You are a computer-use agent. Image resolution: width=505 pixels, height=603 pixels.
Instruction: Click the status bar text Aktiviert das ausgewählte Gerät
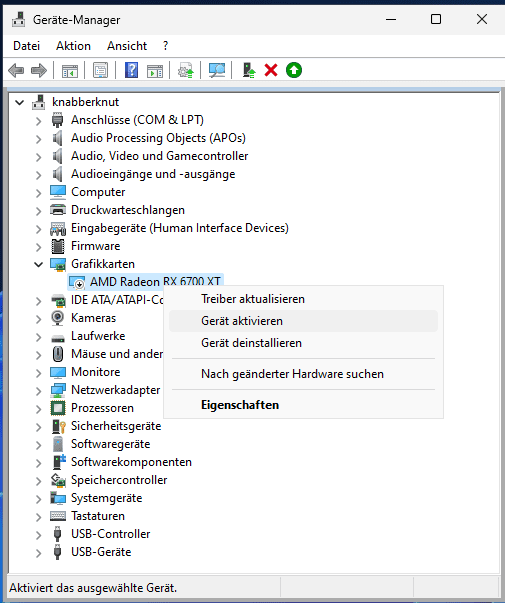pyautogui.click(x=93, y=588)
